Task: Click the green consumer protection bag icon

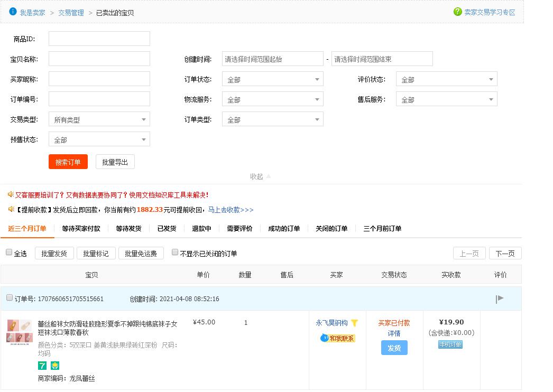Action: 54,366
